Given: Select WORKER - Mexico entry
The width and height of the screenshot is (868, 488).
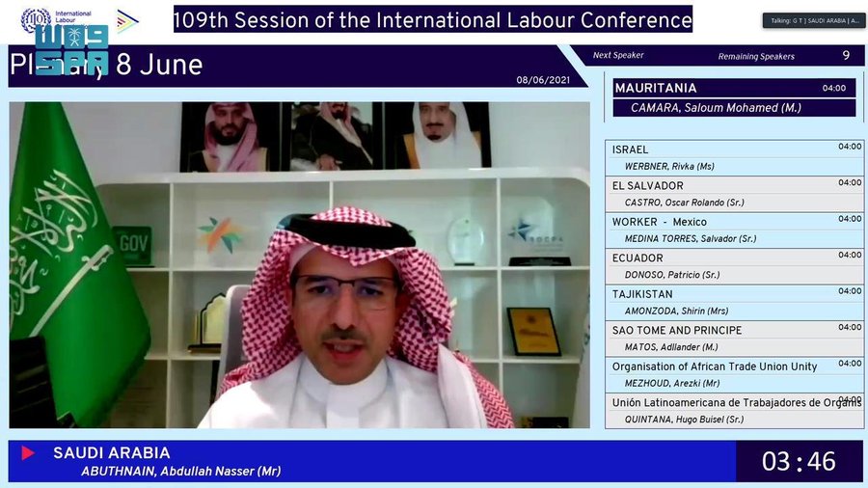Looking at the screenshot, I should pyautogui.click(x=660, y=222).
